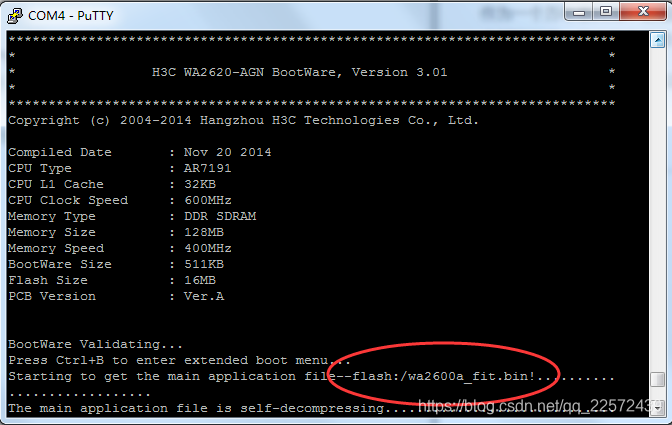Click the 'flash:/wa2600a_fit.bin!' file path
Viewport: 672px width, 425px height.
pos(444,377)
